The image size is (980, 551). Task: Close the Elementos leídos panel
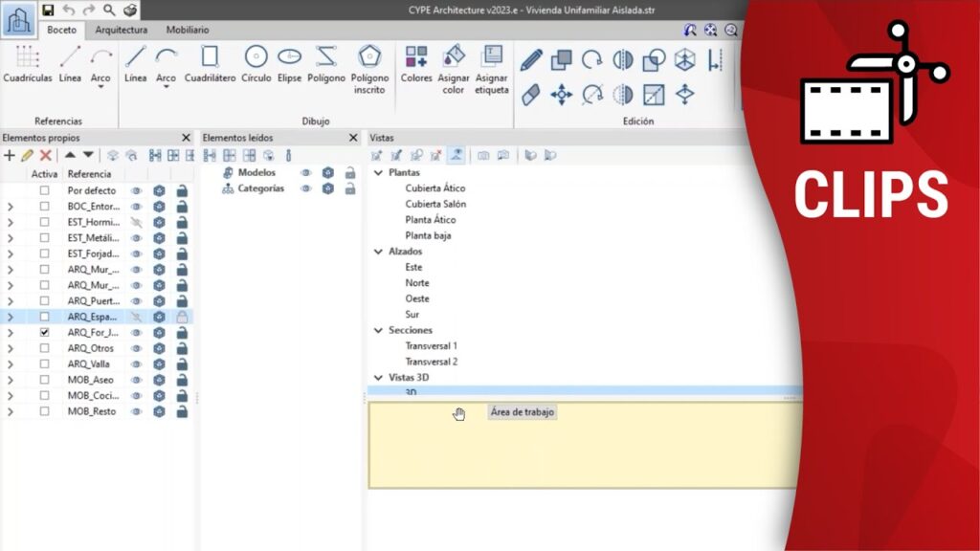tap(353, 138)
